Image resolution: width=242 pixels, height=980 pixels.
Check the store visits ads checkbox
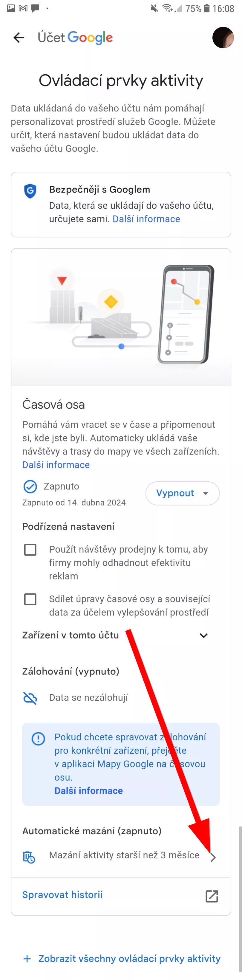pyautogui.click(x=30, y=549)
